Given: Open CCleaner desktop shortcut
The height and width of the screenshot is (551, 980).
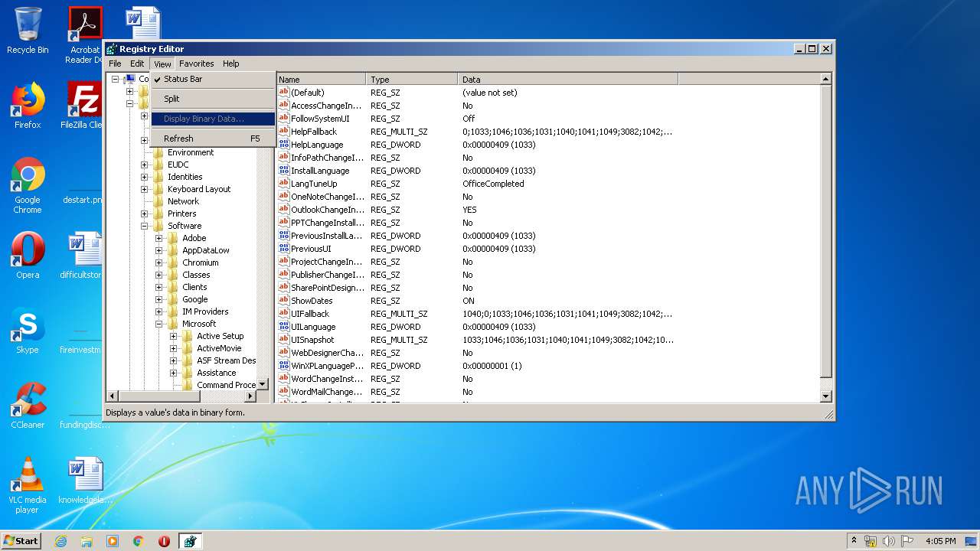Looking at the screenshot, I should 28,406.
